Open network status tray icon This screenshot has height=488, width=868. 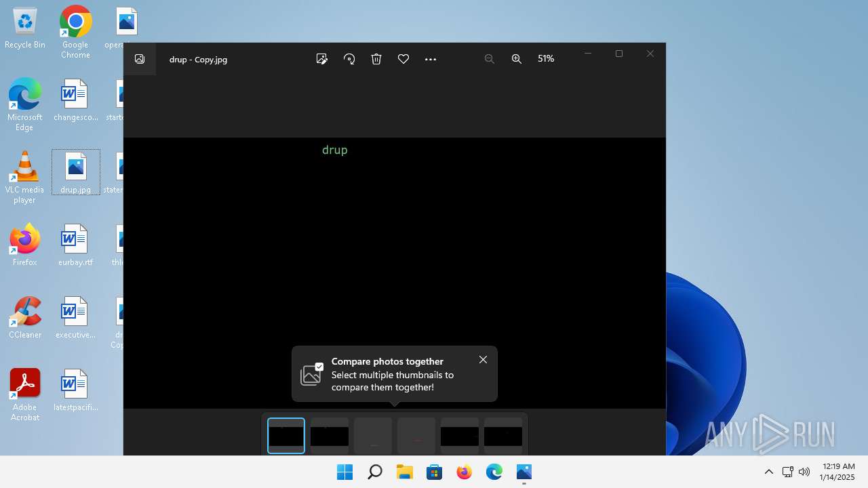pos(787,472)
